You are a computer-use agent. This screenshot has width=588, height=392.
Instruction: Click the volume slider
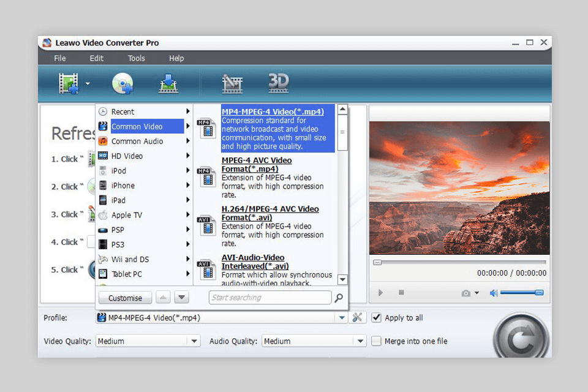click(521, 293)
